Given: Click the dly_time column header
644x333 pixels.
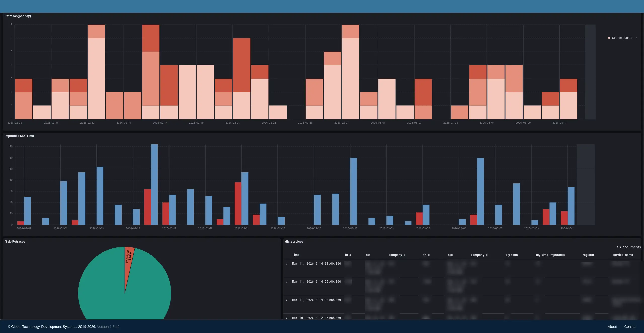Looking at the screenshot, I should (511, 255).
